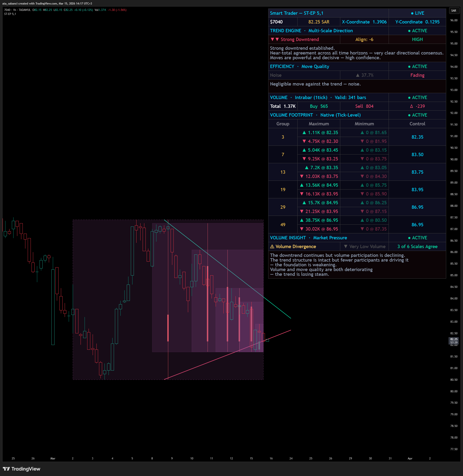Viewport: 463px width, 476px height.
Task: Click the Apr label on time axis
Action: (x=410, y=458)
